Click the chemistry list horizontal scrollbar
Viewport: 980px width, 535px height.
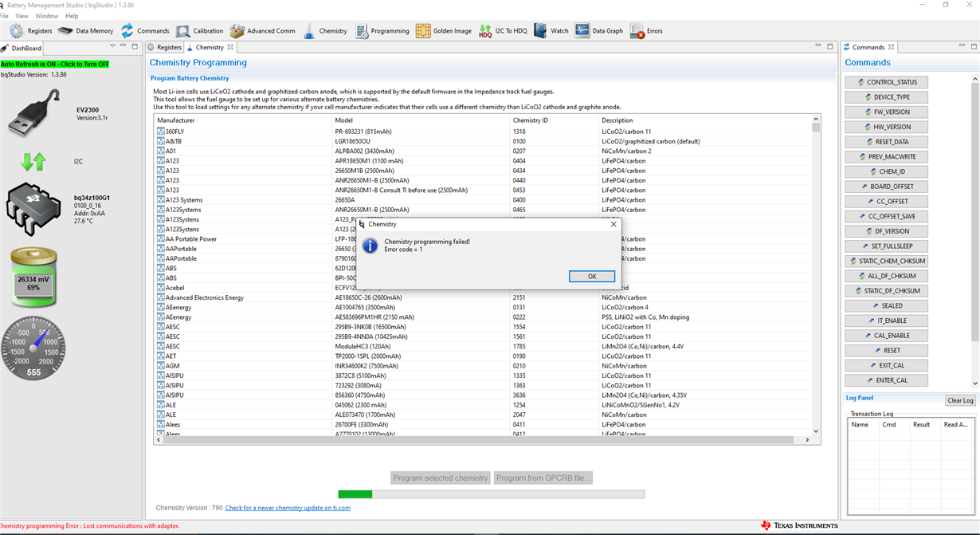(x=484, y=439)
